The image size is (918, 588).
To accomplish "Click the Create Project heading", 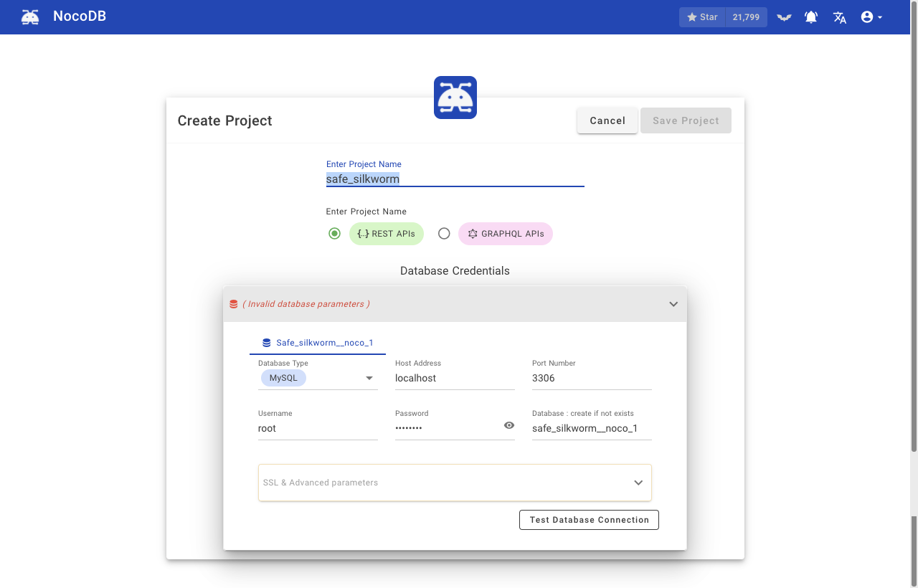I will click(225, 120).
